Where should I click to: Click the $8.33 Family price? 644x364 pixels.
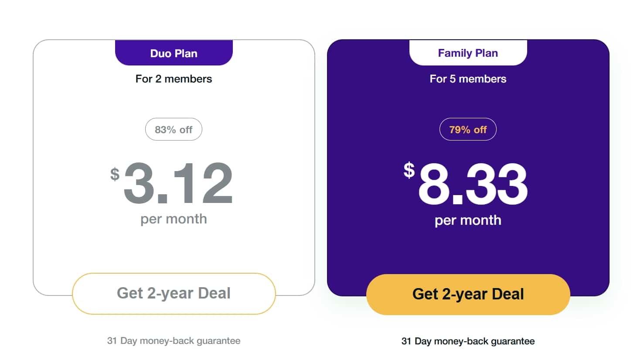click(x=466, y=184)
